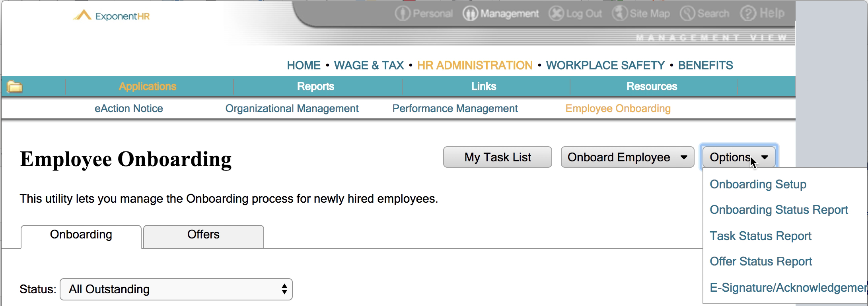Open the Help question mark icon
The height and width of the screenshot is (306, 868).
pos(748,14)
